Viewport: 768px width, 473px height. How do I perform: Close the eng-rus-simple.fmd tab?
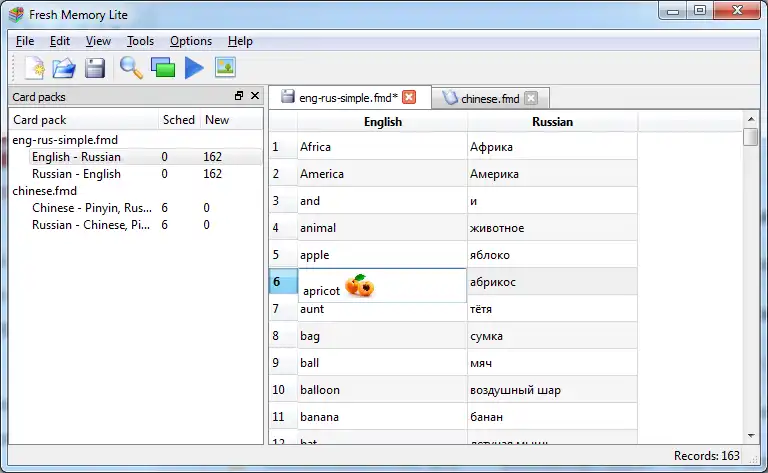point(409,97)
